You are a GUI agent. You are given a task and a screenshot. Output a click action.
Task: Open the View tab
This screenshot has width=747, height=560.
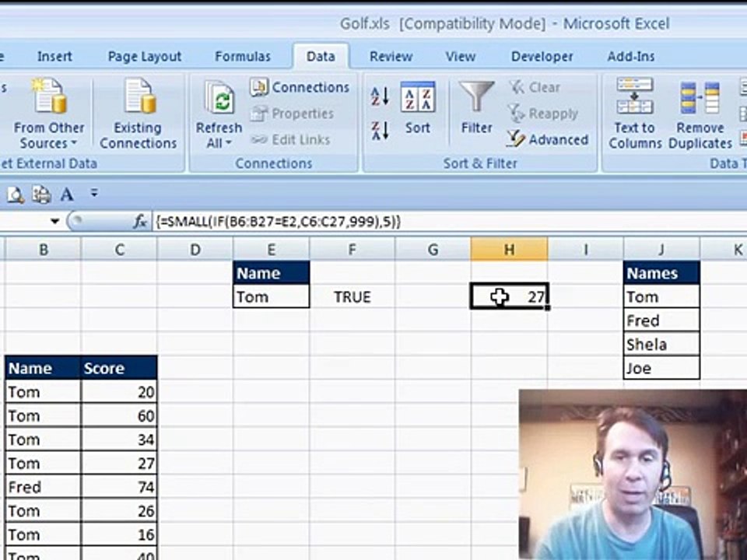(x=460, y=56)
